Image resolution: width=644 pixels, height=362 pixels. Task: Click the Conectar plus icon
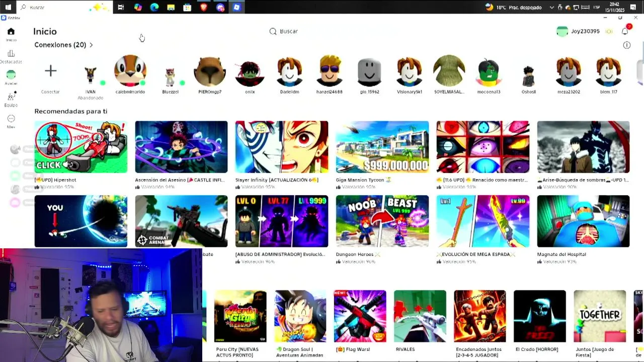tap(50, 71)
